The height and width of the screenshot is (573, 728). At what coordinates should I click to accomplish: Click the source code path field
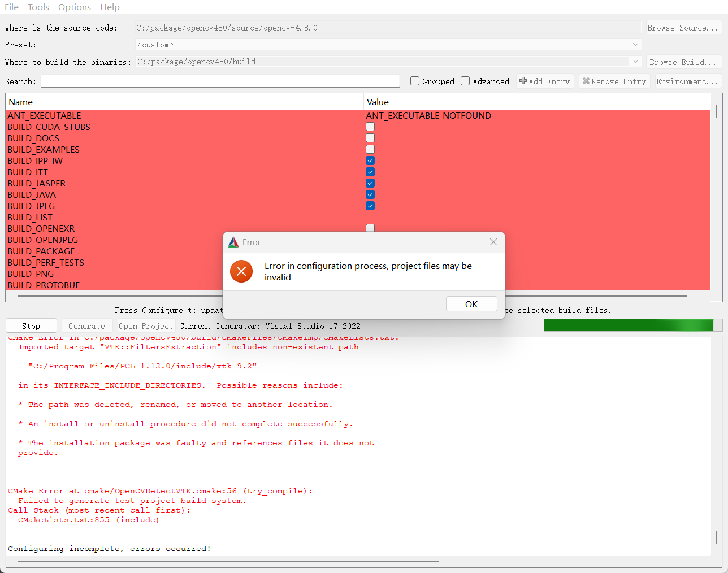[388, 28]
